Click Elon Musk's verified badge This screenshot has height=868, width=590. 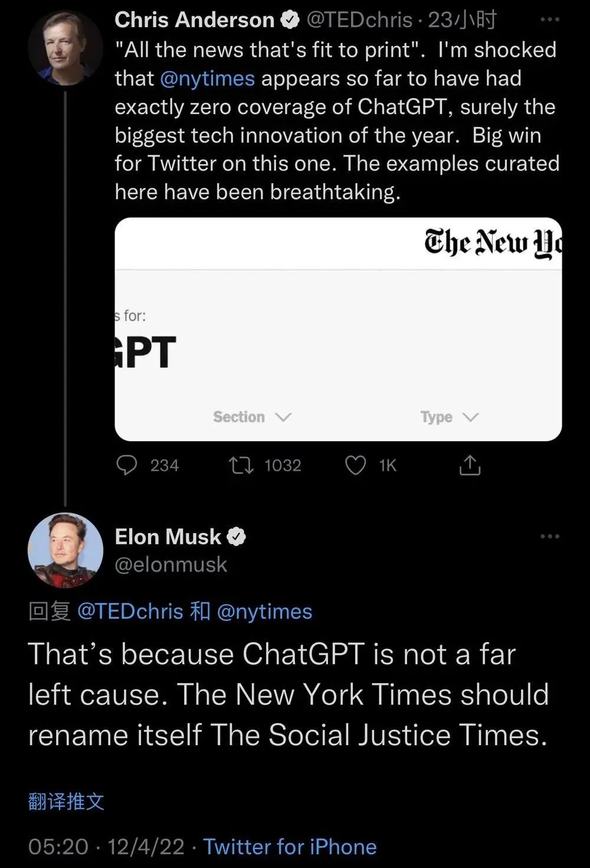point(237,537)
